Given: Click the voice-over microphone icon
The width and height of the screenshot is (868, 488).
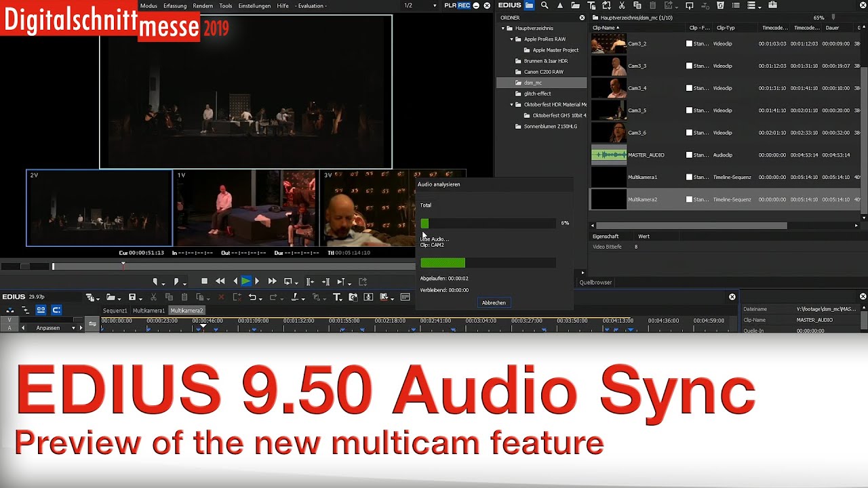Looking at the screenshot, I should tap(368, 297).
